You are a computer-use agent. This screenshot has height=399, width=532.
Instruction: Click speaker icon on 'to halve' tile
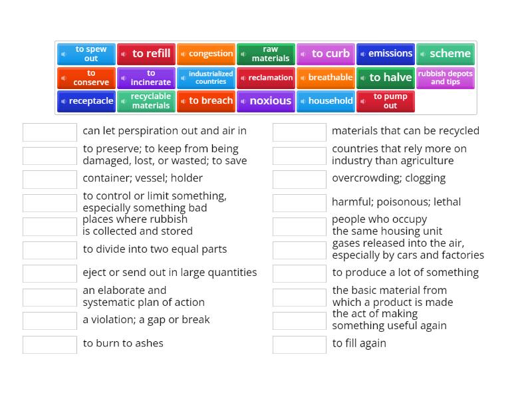(363, 78)
